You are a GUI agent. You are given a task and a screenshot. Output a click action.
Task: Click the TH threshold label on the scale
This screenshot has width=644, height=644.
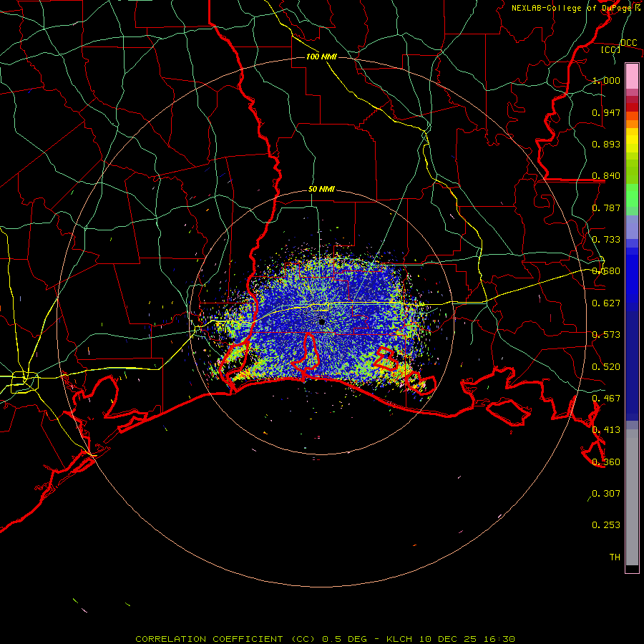[x=615, y=557]
